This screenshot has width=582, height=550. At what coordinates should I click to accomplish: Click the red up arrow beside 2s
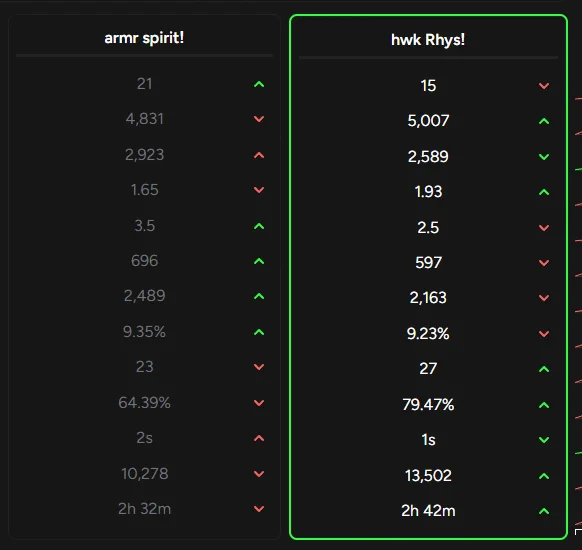click(x=259, y=438)
